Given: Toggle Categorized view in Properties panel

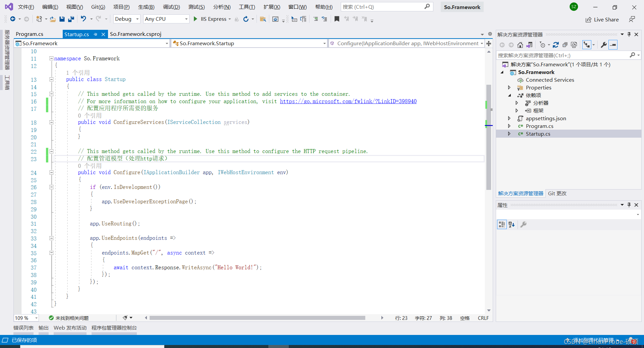Looking at the screenshot, I should click(x=502, y=224).
